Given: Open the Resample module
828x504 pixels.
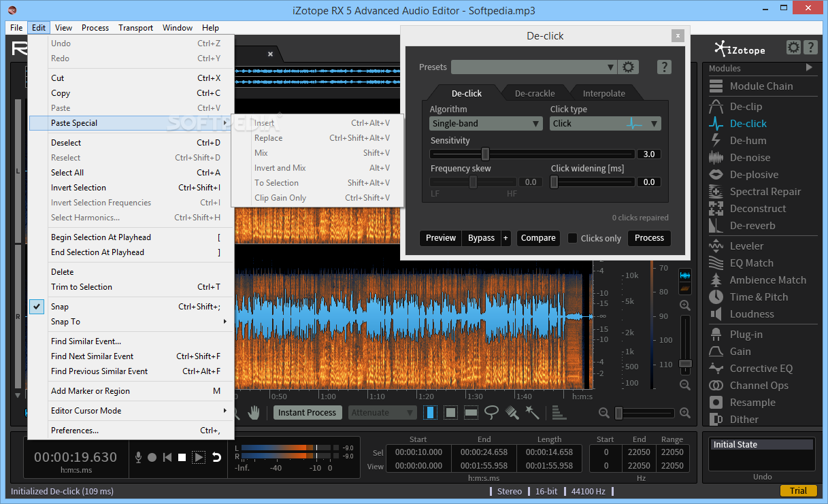Looking at the screenshot, I should click(742, 403).
